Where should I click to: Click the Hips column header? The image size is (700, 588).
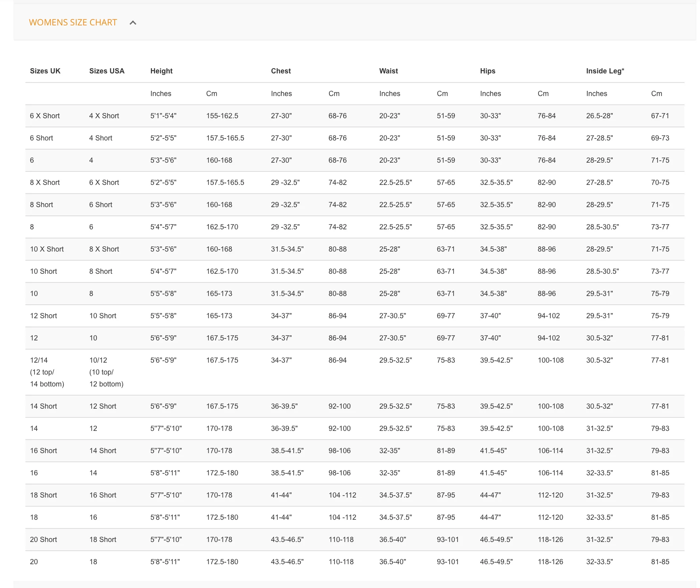coord(488,71)
